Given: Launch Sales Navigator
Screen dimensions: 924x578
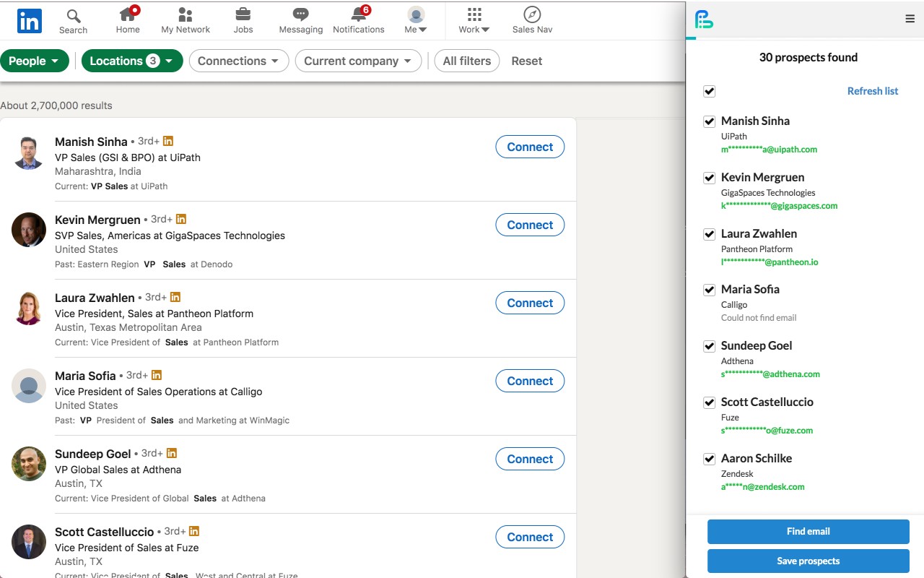Looking at the screenshot, I should tap(531, 15).
